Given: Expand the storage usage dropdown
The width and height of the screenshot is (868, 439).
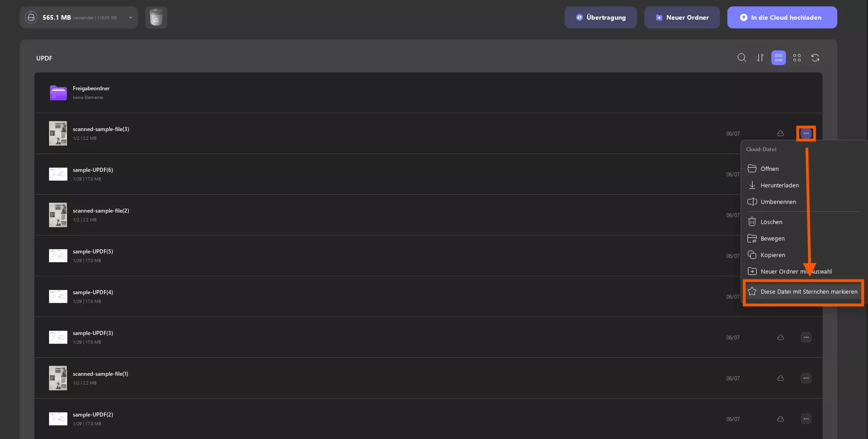Looking at the screenshot, I should point(131,17).
